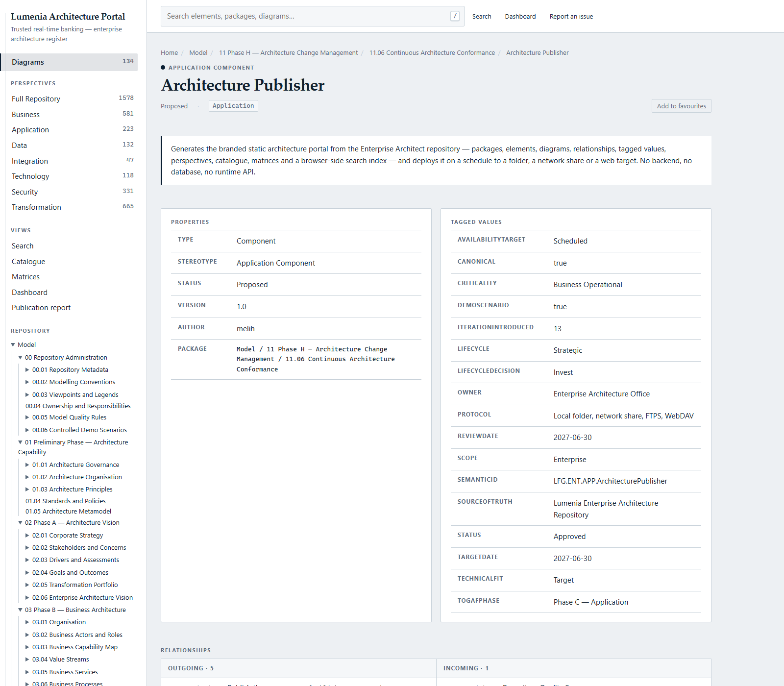Open the Publication report view
Viewport: 784px width, 686px height.
pos(41,308)
